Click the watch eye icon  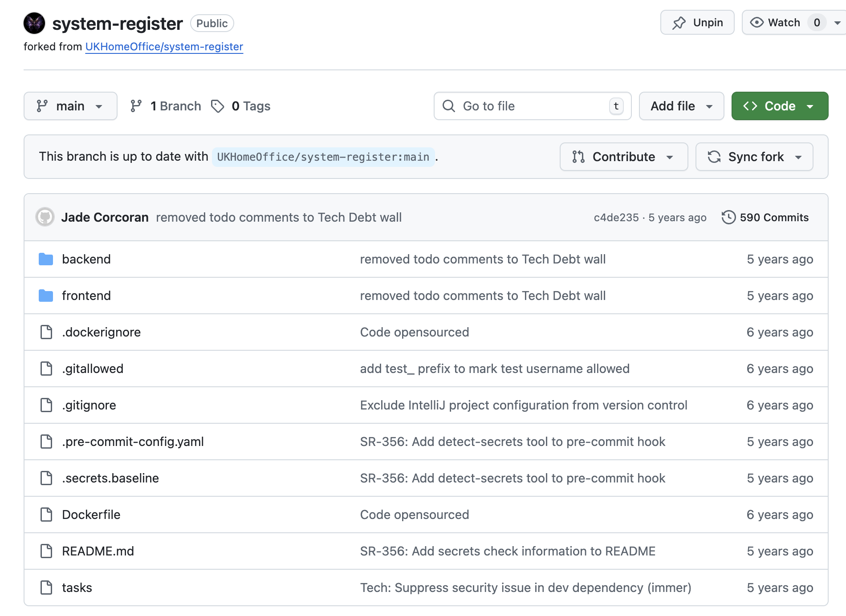point(756,22)
